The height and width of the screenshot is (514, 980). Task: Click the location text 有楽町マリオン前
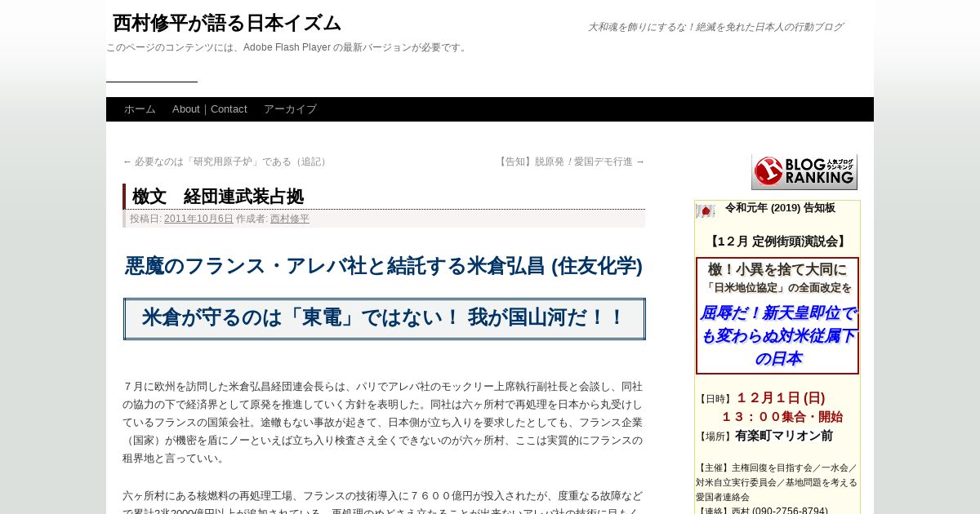pyautogui.click(x=784, y=436)
